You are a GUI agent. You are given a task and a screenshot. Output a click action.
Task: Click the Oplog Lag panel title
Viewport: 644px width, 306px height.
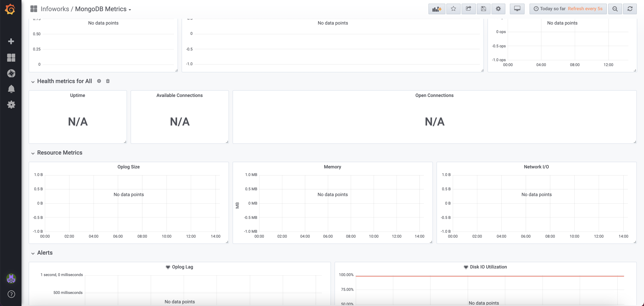tap(182, 267)
